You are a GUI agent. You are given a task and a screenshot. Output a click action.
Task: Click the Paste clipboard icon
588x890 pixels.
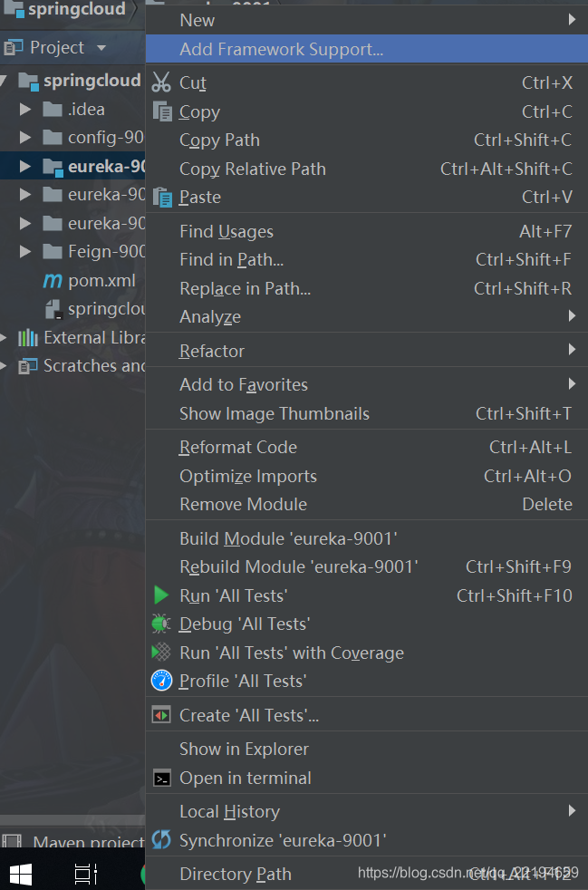point(162,197)
